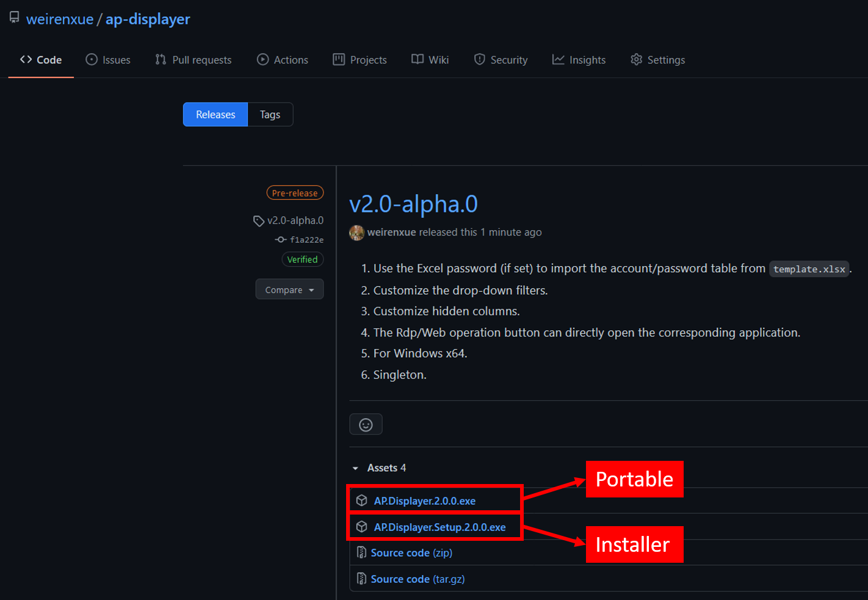The width and height of the screenshot is (868, 600).
Task: Click the zip file icon for Source code
Action: click(x=361, y=552)
